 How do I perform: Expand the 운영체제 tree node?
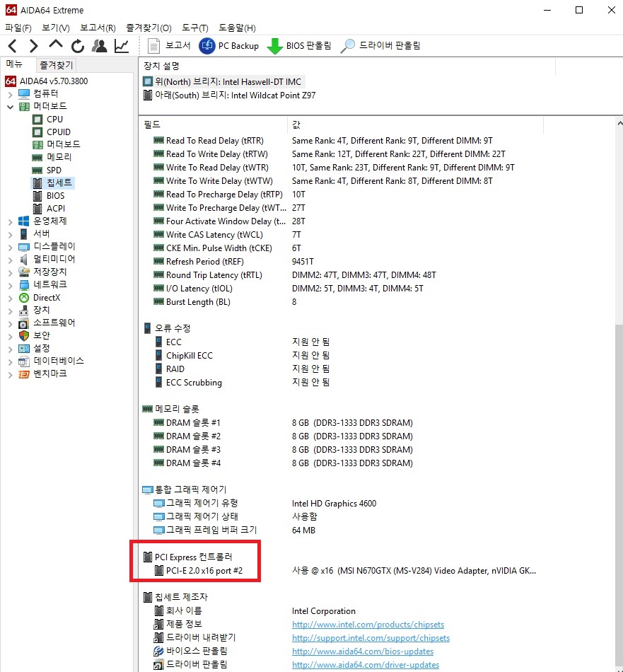10,221
